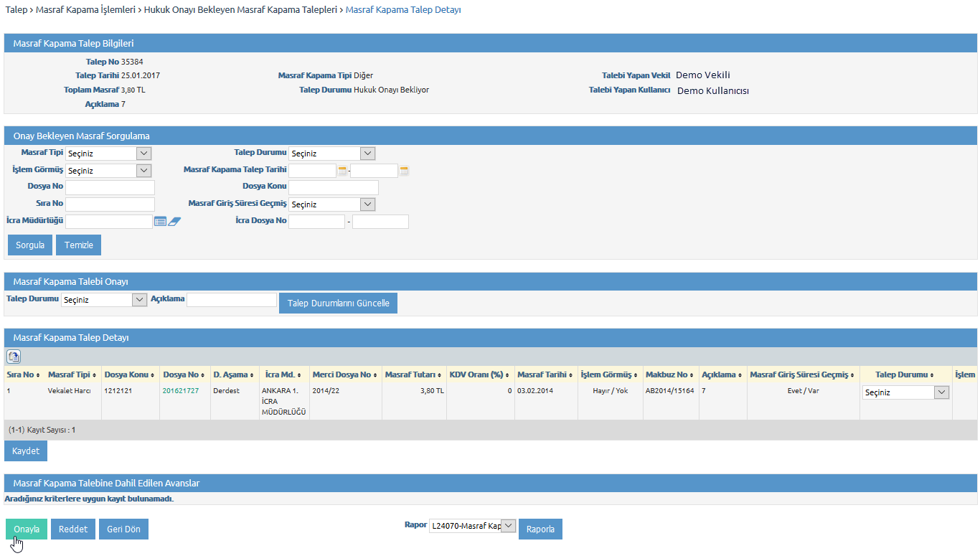980x556 pixels.
Task: Click the Açıklama input in the Onayı section
Action: (x=232, y=300)
